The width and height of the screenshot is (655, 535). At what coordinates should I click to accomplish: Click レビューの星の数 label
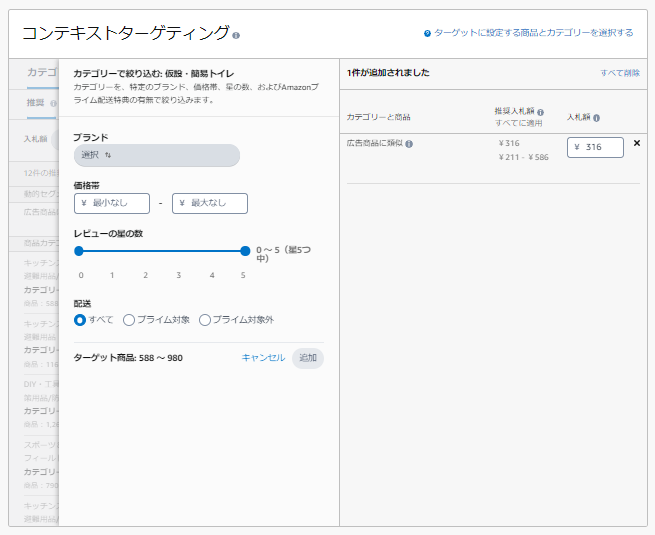point(109,233)
